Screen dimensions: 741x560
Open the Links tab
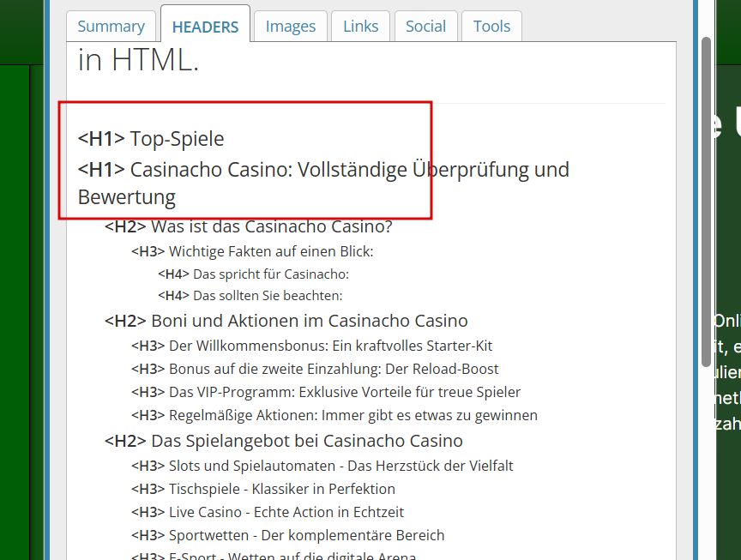[360, 26]
